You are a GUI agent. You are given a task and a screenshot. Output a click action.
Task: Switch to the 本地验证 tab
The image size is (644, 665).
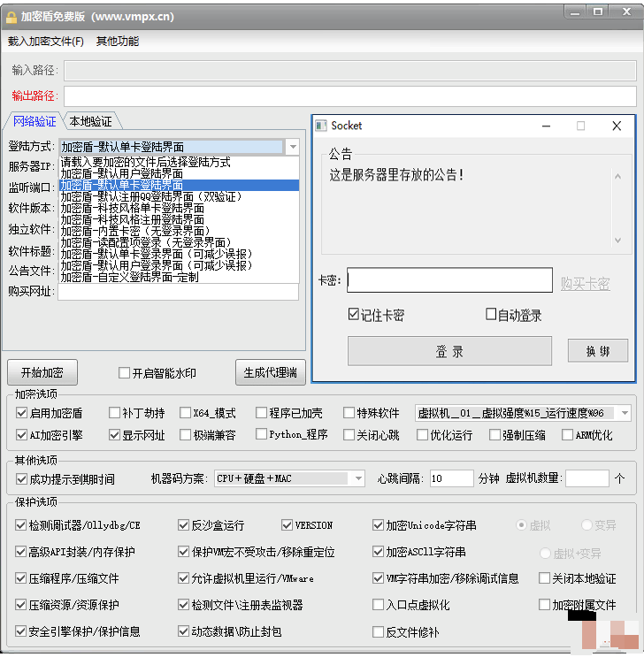[90, 121]
